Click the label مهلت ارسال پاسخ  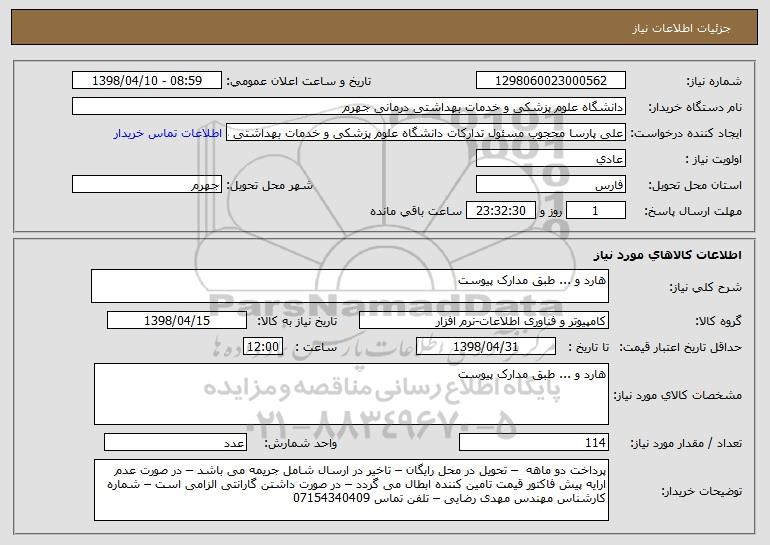[x=693, y=212]
